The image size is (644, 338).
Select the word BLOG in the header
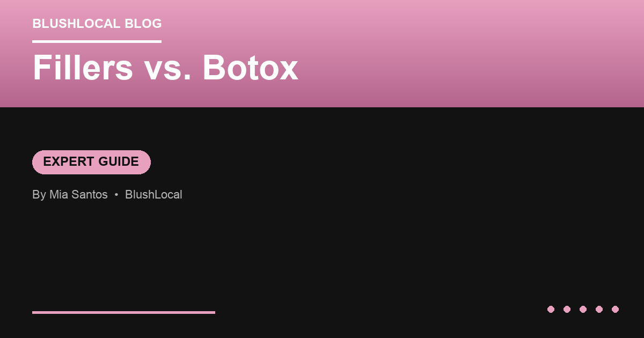[x=143, y=24]
